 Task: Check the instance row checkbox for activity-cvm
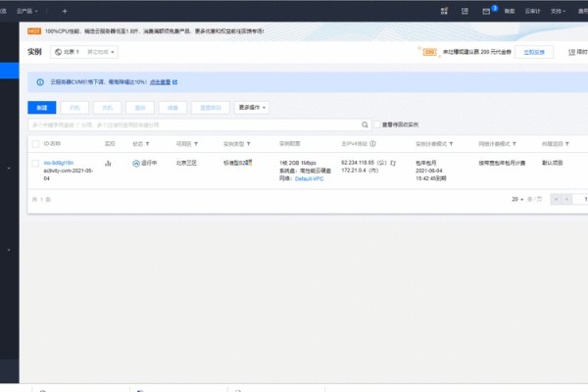pyautogui.click(x=35, y=164)
